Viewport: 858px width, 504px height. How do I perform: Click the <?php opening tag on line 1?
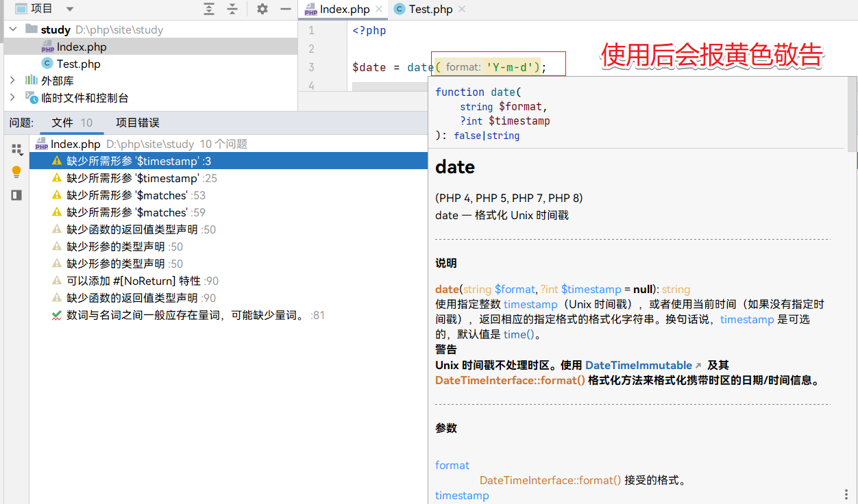369,30
